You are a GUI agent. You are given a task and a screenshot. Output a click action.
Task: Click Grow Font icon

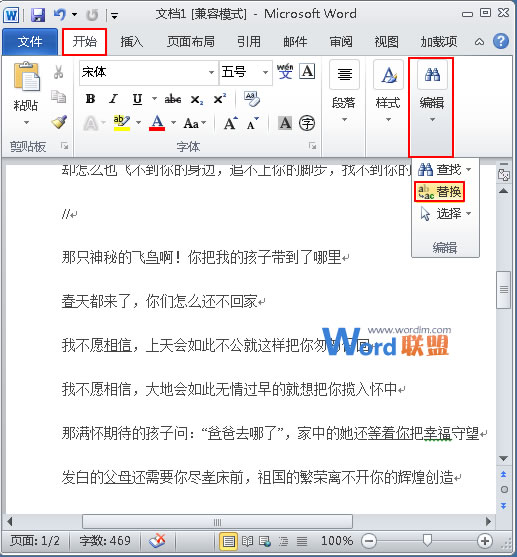[x=231, y=124]
